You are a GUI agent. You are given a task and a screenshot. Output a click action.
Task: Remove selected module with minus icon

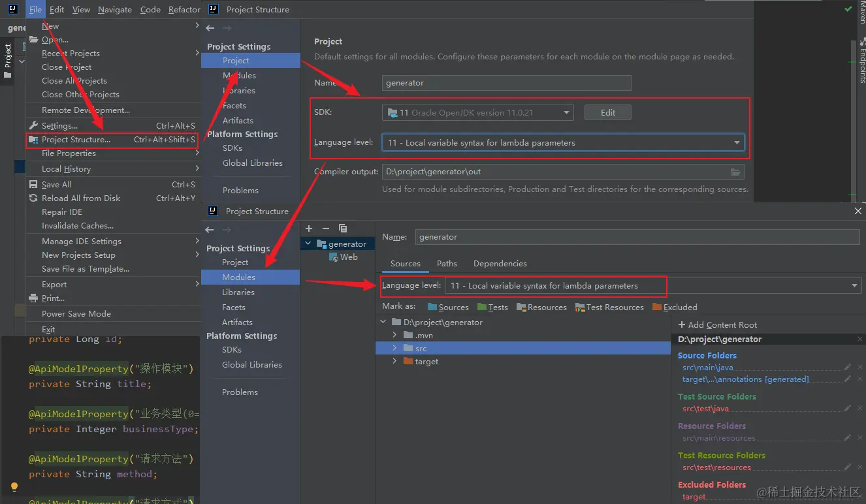pyautogui.click(x=326, y=228)
